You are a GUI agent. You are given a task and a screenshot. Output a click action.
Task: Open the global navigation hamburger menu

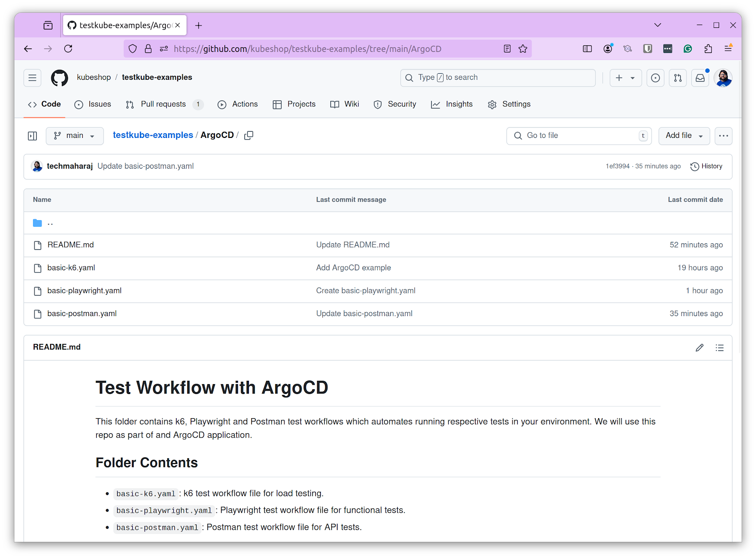[33, 78]
